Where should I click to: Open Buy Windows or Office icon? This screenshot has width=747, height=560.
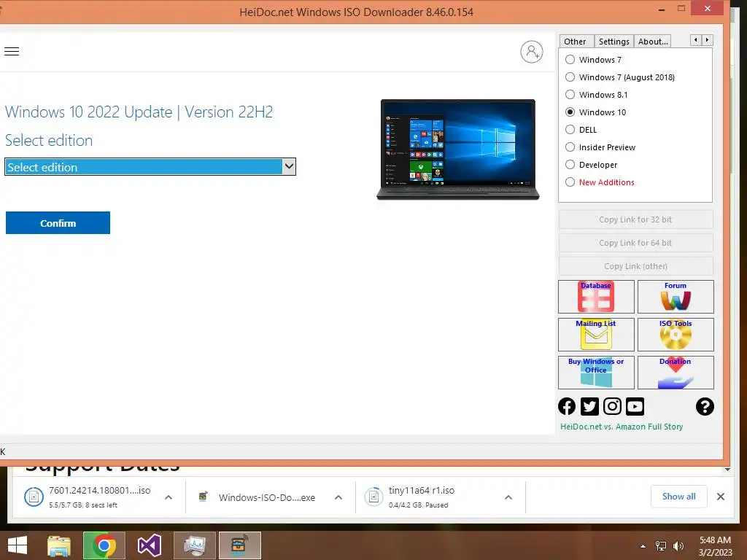(596, 373)
